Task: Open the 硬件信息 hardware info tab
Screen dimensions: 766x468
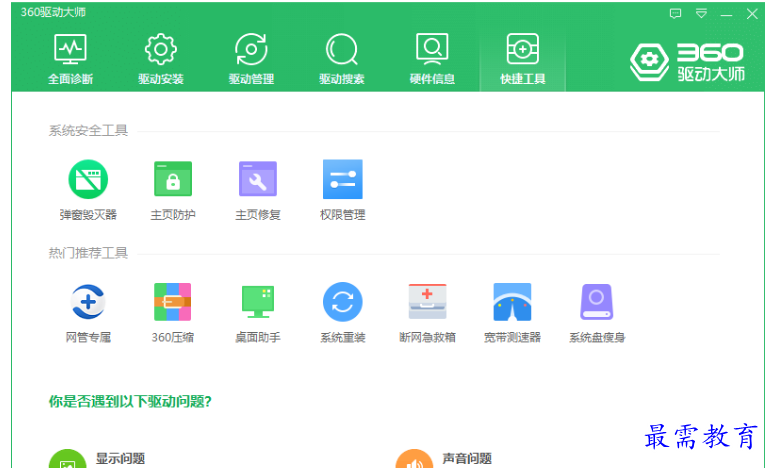Action: [x=432, y=59]
